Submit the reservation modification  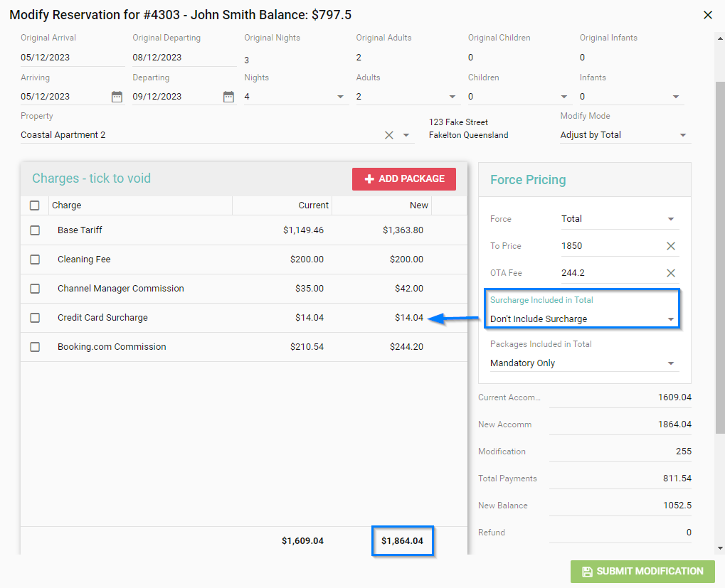pos(642,572)
